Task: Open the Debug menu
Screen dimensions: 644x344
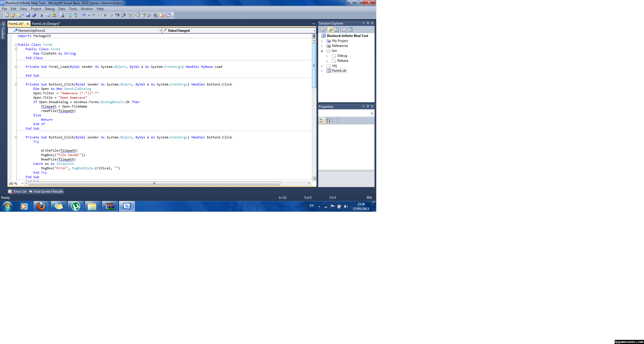Action: pyautogui.click(x=50, y=9)
